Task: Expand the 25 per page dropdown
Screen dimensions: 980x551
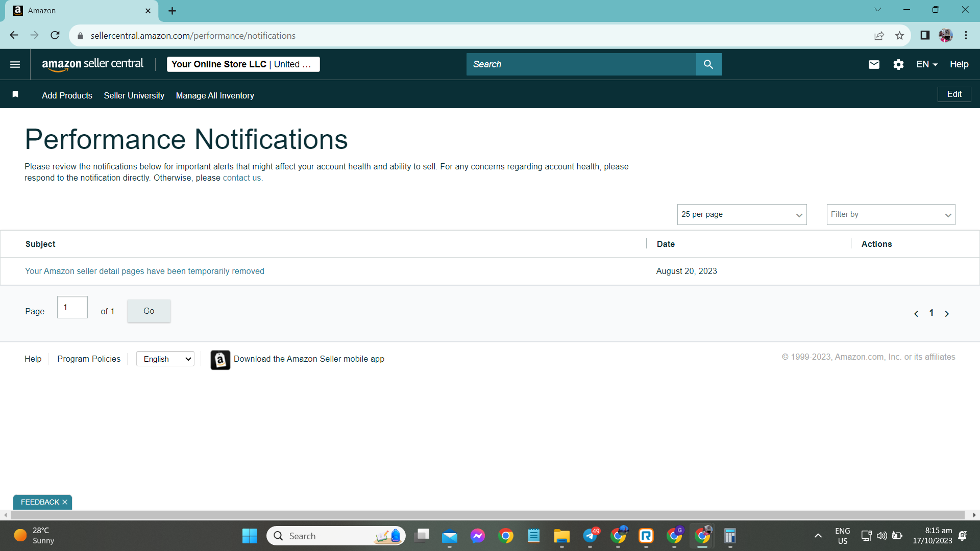Action: point(742,214)
